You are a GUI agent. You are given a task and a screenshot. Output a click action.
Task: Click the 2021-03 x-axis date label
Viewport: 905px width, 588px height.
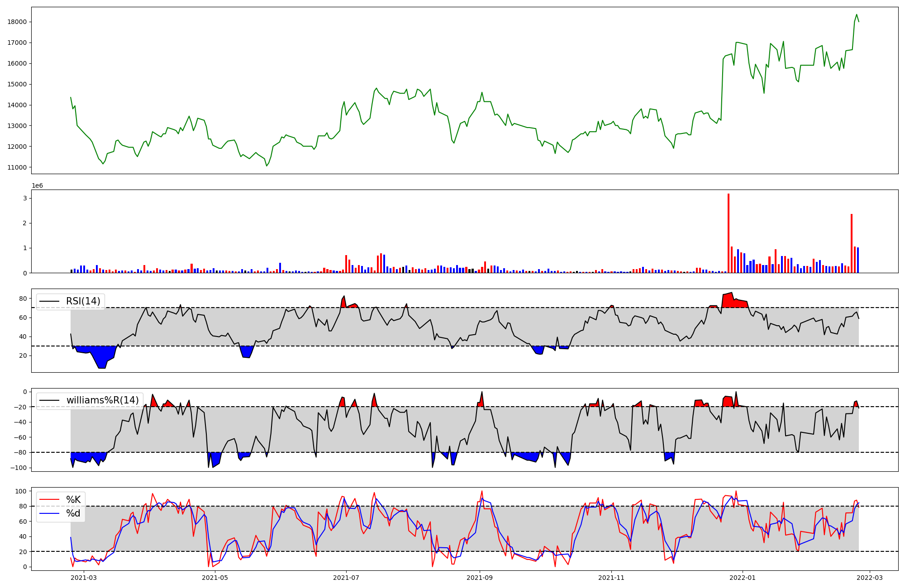click(84, 578)
